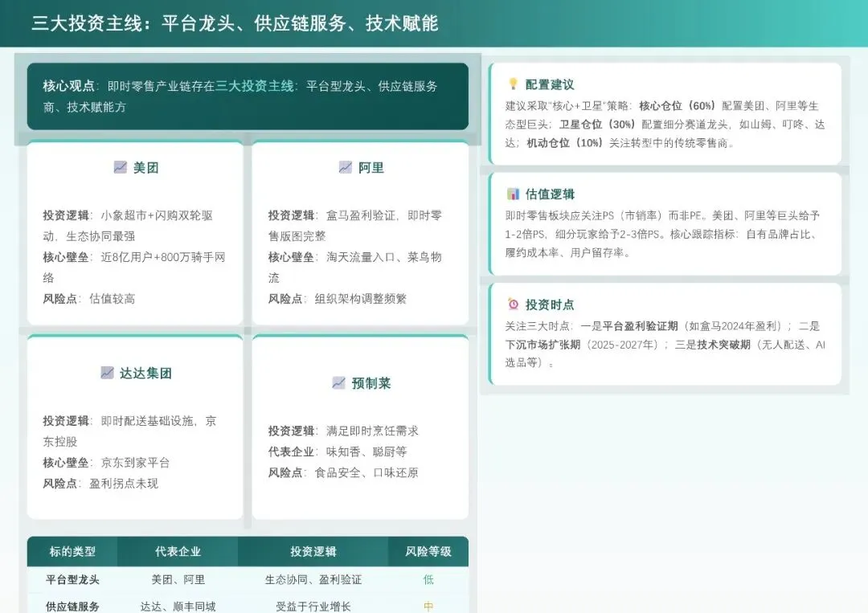Viewport: 868px width, 613px height.
Task: Click 食品安全、口味还原 text in 预制菜 card
Action: click(x=366, y=472)
